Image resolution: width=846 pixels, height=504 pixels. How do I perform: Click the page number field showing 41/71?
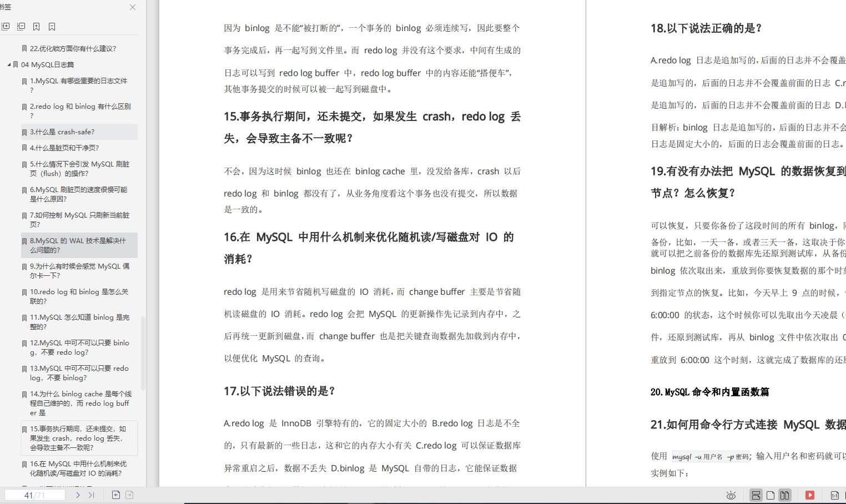[x=35, y=495]
